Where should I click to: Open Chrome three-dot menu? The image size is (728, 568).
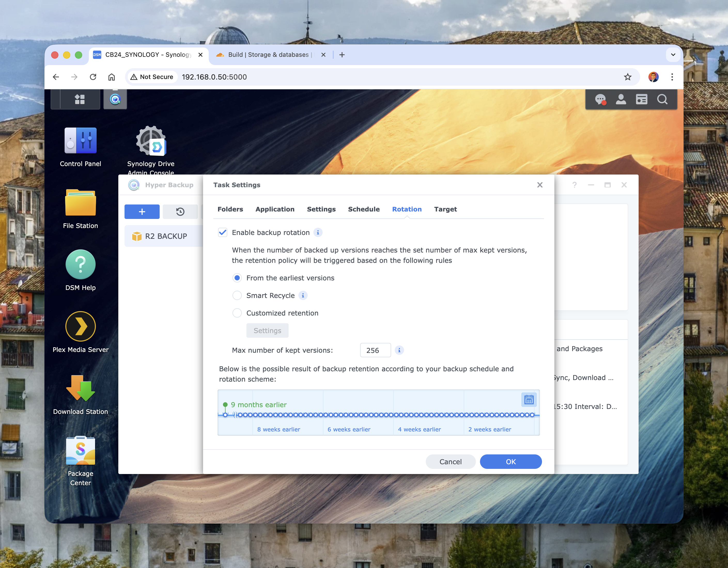pos(672,77)
